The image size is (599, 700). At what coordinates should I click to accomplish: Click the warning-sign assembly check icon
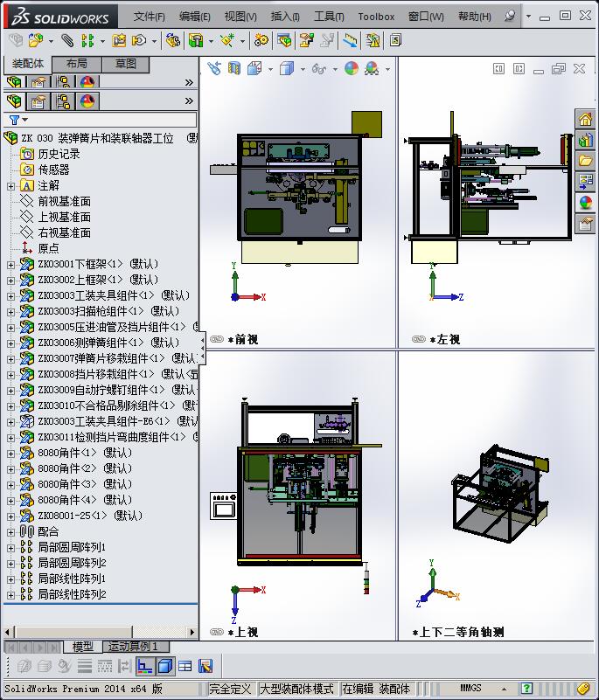click(x=373, y=40)
